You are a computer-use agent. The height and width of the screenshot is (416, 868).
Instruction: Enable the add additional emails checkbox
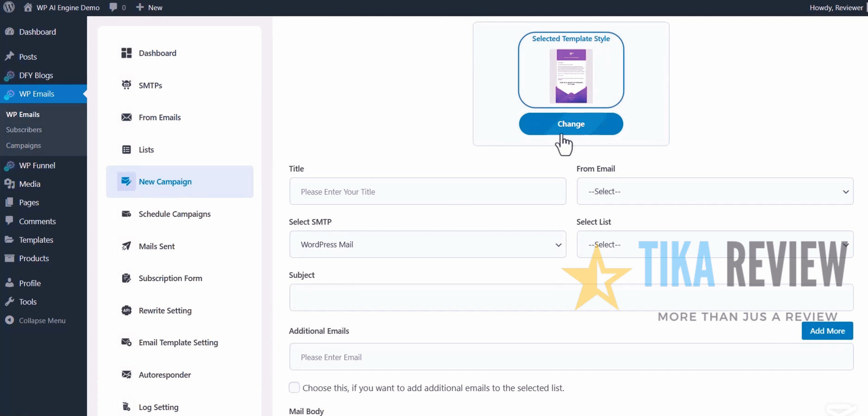pos(294,387)
